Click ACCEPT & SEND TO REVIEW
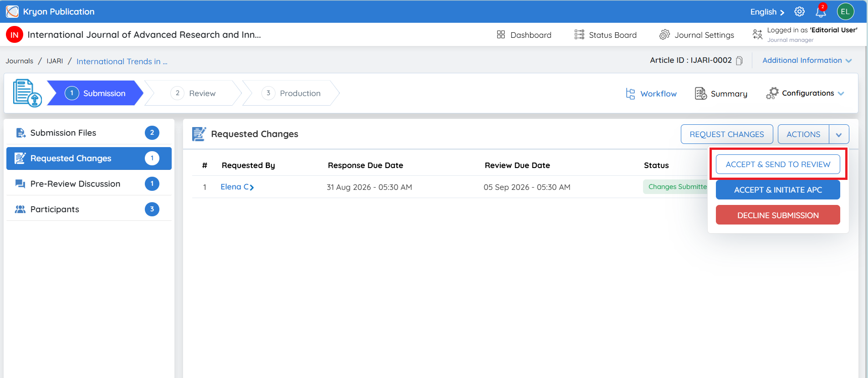Screen dimensions: 868x378 [x=778, y=164]
